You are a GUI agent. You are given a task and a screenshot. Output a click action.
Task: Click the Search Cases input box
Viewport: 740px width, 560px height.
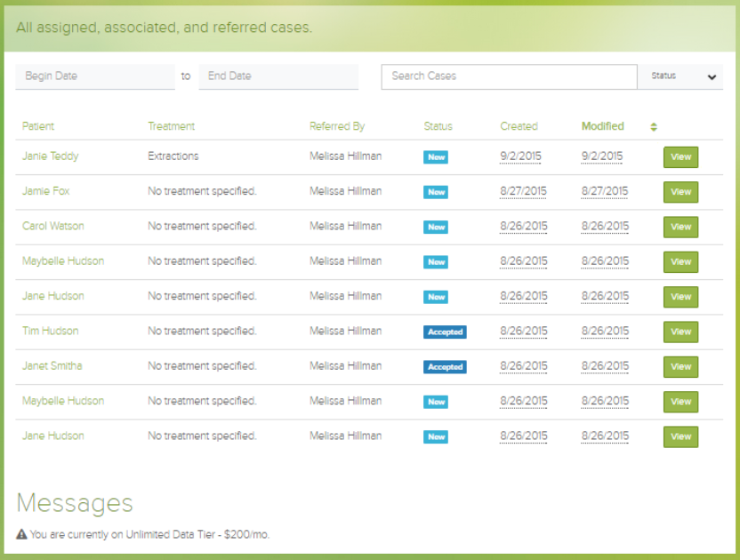[x=509, y=76]
